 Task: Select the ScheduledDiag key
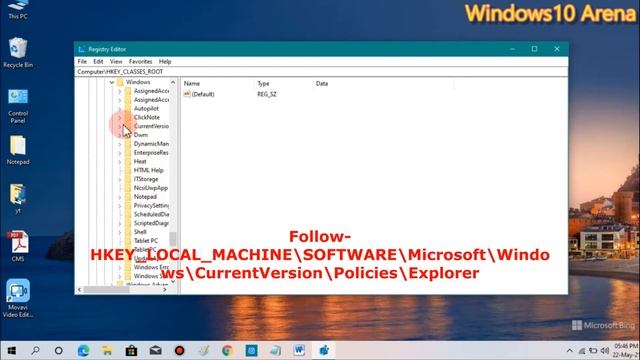pyautogui.click(x=151, y=214)
